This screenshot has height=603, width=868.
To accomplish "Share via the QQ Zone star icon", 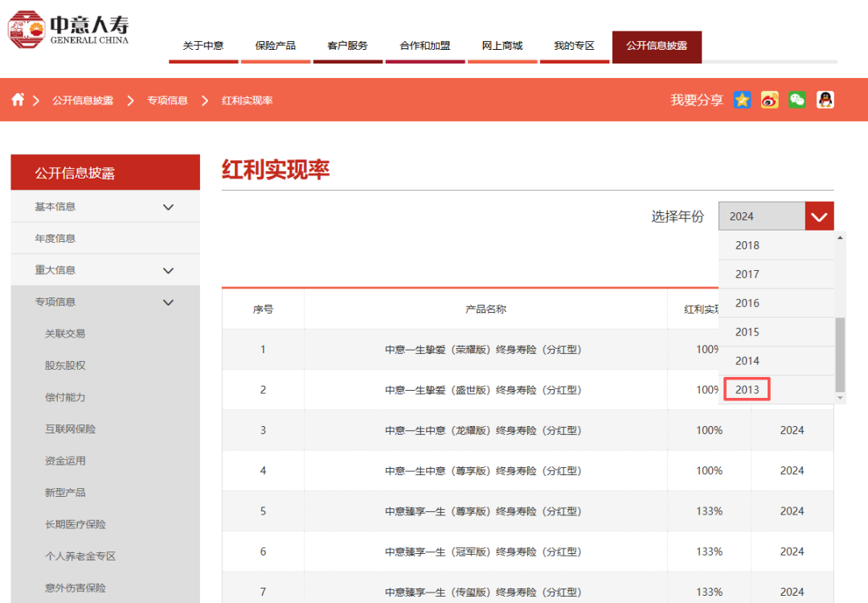I will 743,100.
